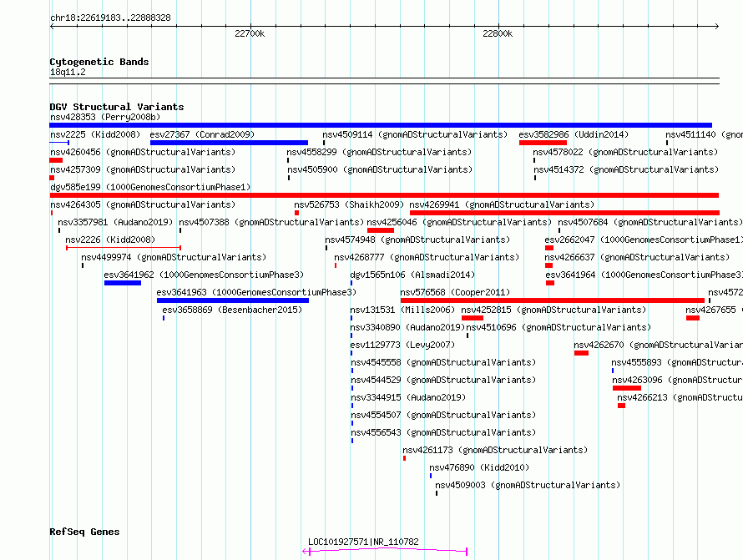Select the long red dgv585e199 bar
Screen dimensions: 743x560
[x=384, y=195]
